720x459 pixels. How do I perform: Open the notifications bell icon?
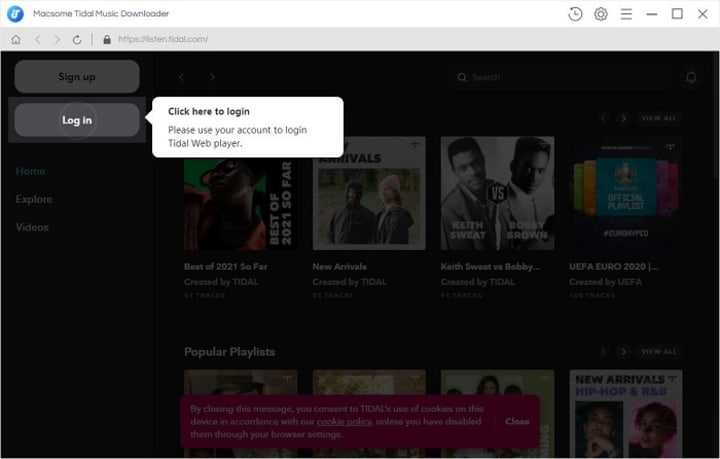(x=691, y=77)
